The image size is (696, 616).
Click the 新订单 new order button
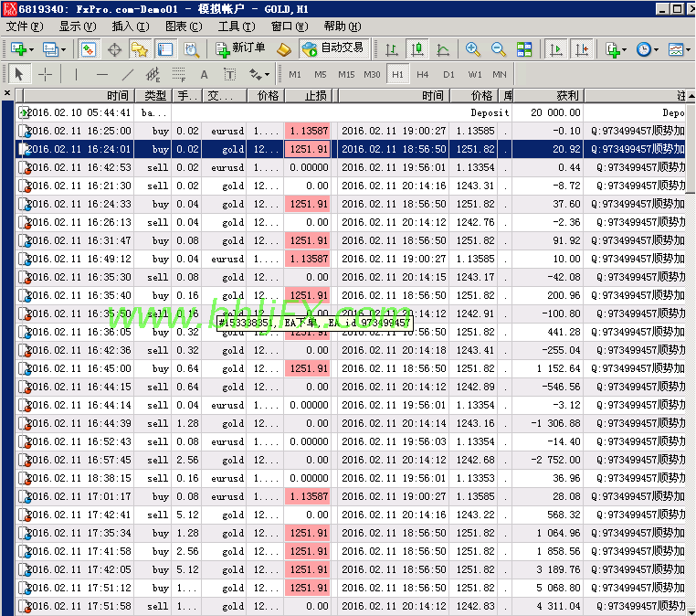pos(240,48)
